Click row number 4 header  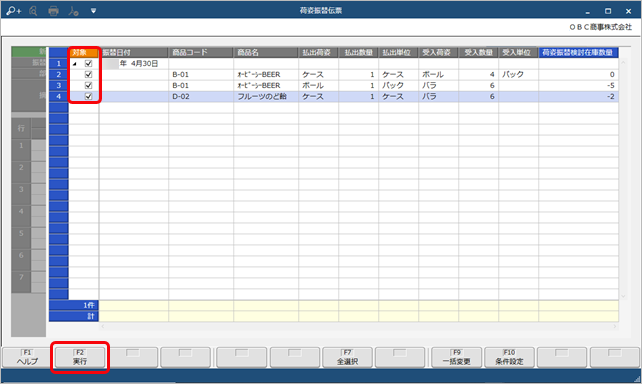click(59, 97)
